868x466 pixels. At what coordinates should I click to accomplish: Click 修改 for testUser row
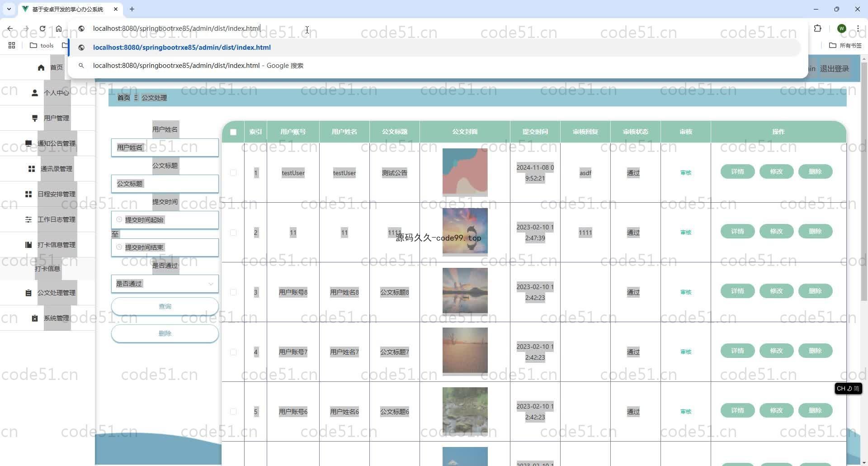tap(776, 171)
